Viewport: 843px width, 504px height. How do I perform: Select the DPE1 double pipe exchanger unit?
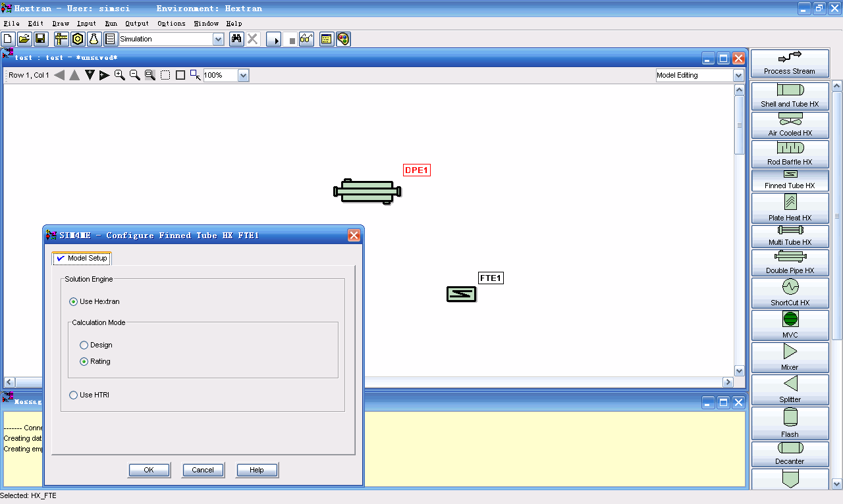coord(367,191)
